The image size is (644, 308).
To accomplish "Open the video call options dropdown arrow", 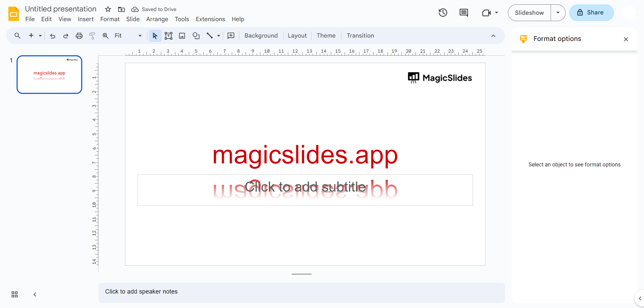I will 496,13.
